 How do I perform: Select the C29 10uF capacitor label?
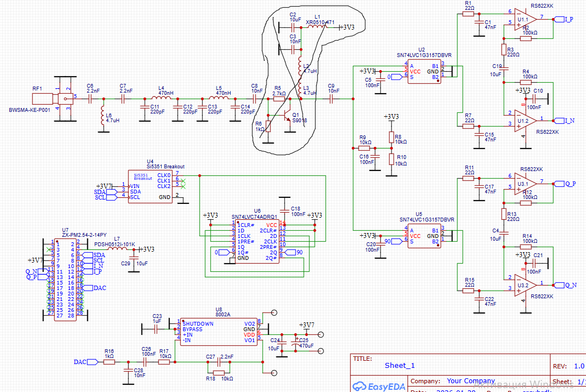pos(134,264)
